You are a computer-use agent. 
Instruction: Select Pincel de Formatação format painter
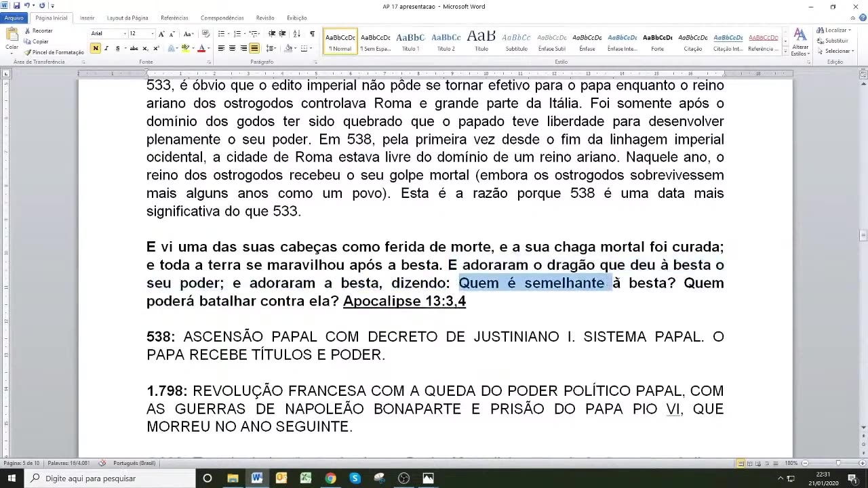54,52
